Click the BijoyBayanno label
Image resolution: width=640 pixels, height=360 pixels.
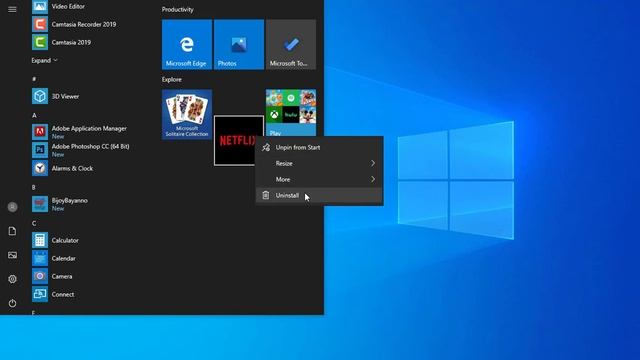pyautogui.click(x=69, y=200)
